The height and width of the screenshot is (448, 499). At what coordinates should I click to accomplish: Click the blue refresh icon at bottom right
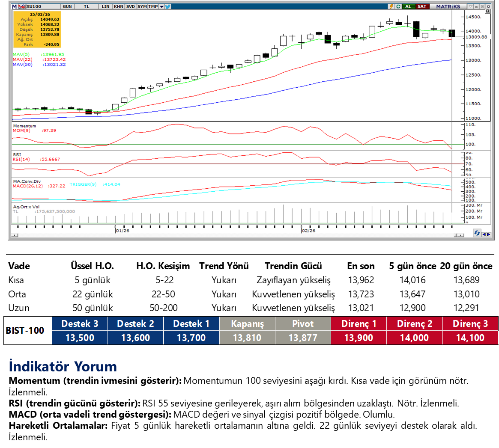477,233
